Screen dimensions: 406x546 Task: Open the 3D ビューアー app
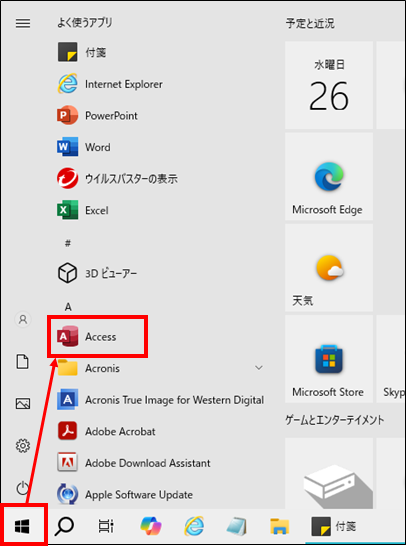[97, 273]
